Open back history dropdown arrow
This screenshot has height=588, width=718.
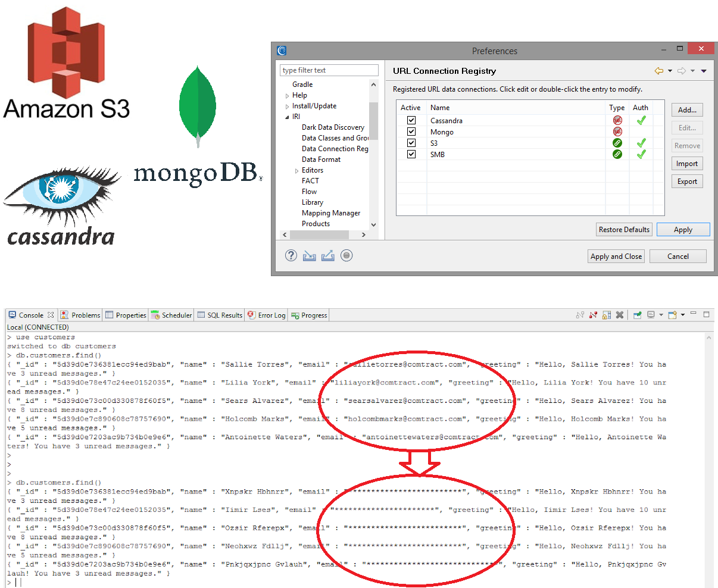pyautogui.click(x=670, y=71)
